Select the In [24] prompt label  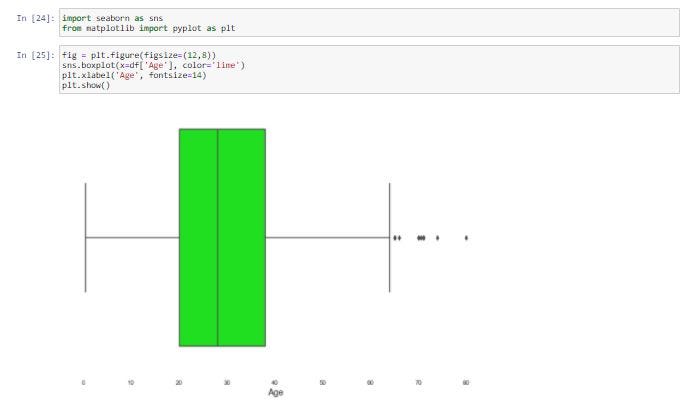(x=36, y=18)
